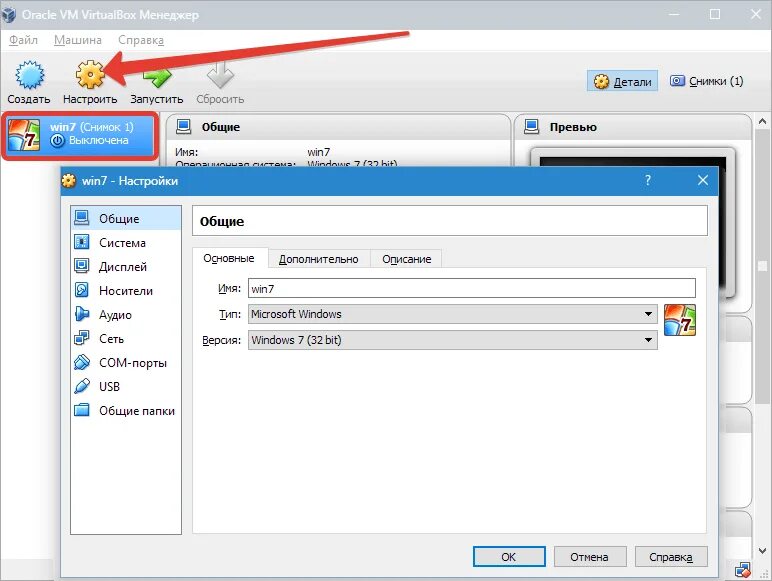Screen dimensions: 772x581
Task: Click the settings gear icon in dialog title bar
Action: pos(69,181)
